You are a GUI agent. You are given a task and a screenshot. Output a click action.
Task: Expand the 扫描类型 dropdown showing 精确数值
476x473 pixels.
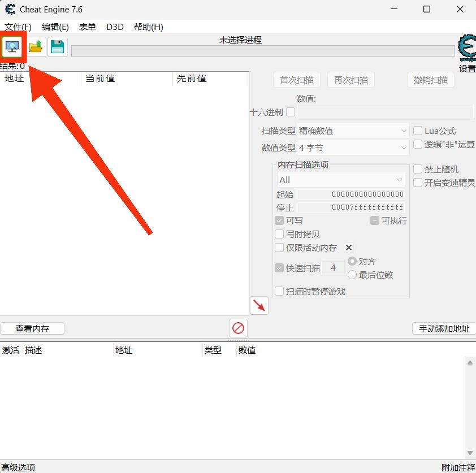point(353,131)
